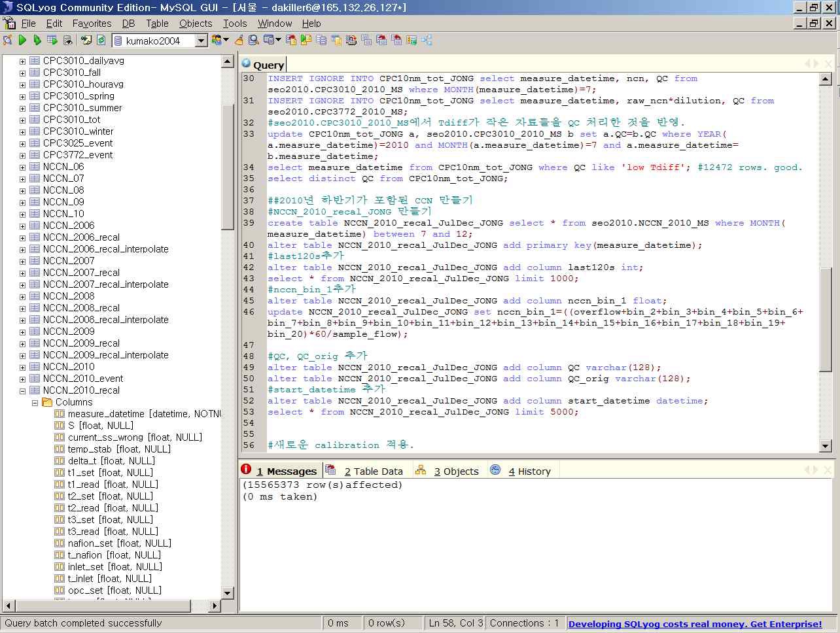The width and height of the screenshot is (840, 633).
Task: Click the last toolbar icon, schema designer
Action: click(427, 41)
